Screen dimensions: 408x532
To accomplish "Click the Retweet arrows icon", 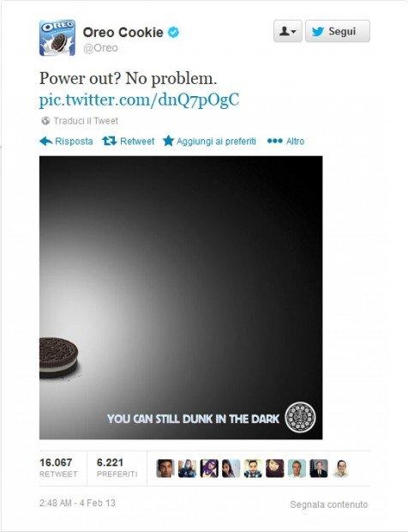I will click(x=109, y=141).
